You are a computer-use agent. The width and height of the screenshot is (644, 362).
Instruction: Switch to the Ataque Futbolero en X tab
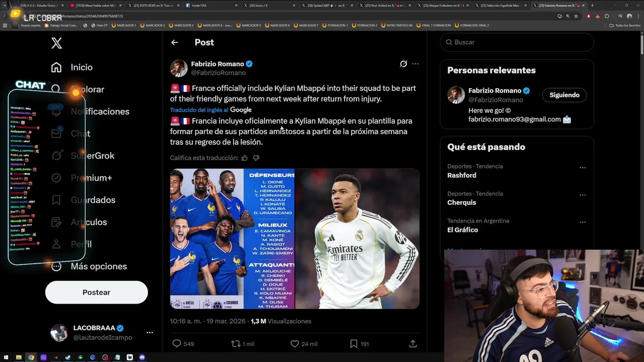[x=444, y=6]
